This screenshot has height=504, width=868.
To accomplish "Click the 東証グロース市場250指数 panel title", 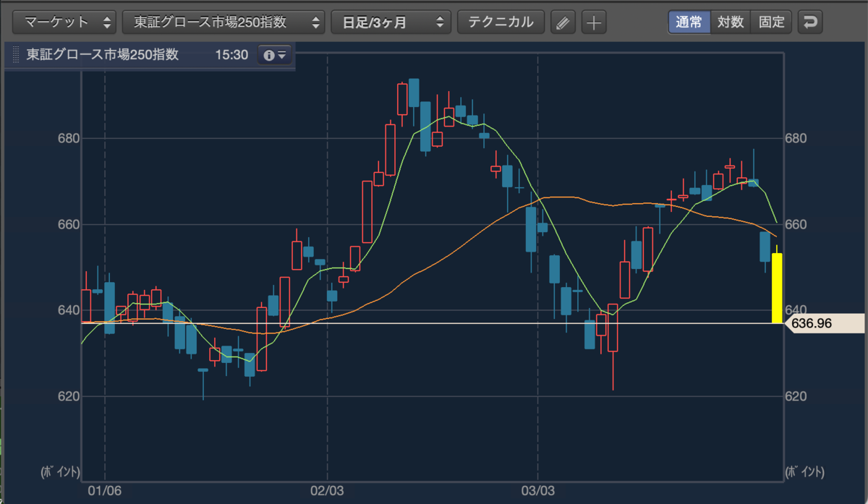I will 102,55.
